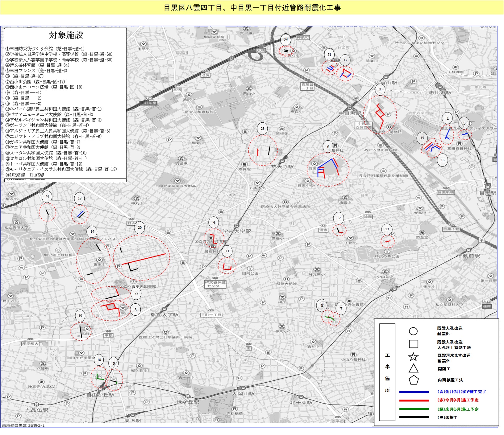Click the 対象施設 heading
This screenshot has height=435, width=504.
click(x=66, y=35)
